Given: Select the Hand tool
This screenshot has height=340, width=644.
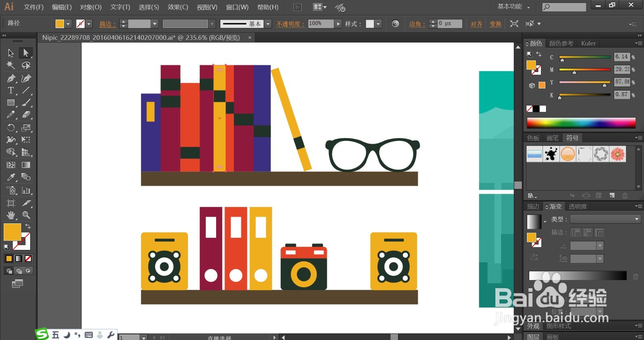Looking at the screenshot, I should pos(11,215).
